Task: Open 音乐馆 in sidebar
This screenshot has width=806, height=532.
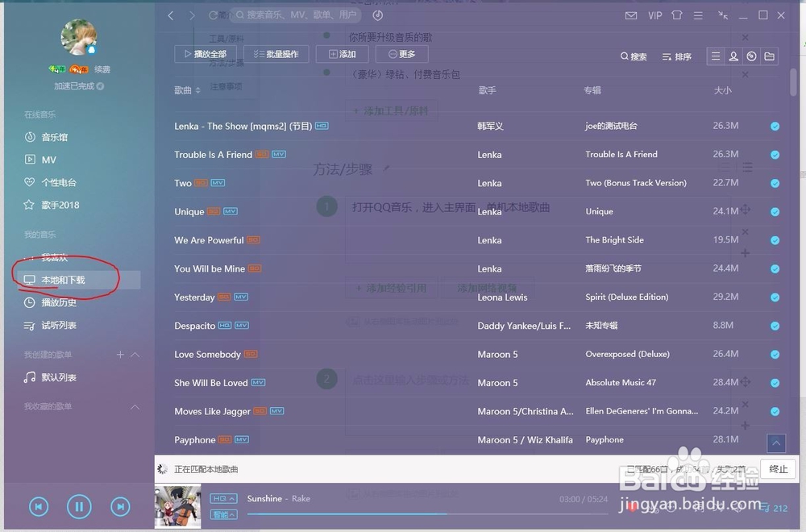Action: coord(46,137)
